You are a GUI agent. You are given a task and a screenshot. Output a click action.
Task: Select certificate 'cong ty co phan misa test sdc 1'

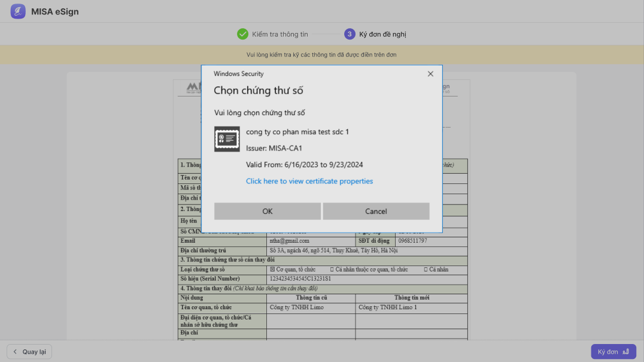(297, 132)
